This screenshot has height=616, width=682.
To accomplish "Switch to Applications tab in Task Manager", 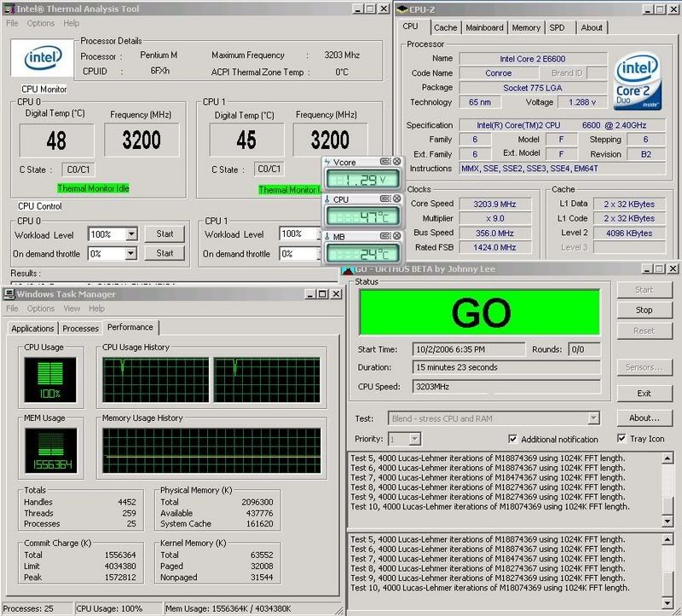I will pyautogui.click(x=32, y=328).
